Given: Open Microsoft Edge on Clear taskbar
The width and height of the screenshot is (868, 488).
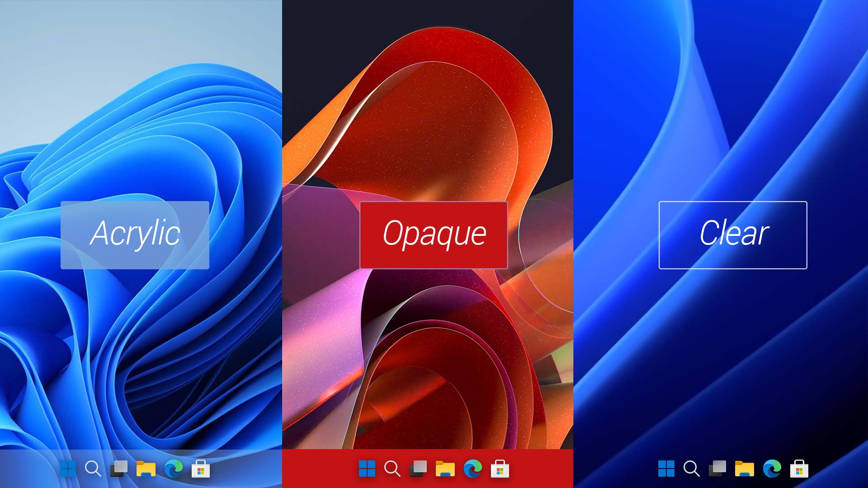Looking at the screenshot, I should (x=772, y=469).
